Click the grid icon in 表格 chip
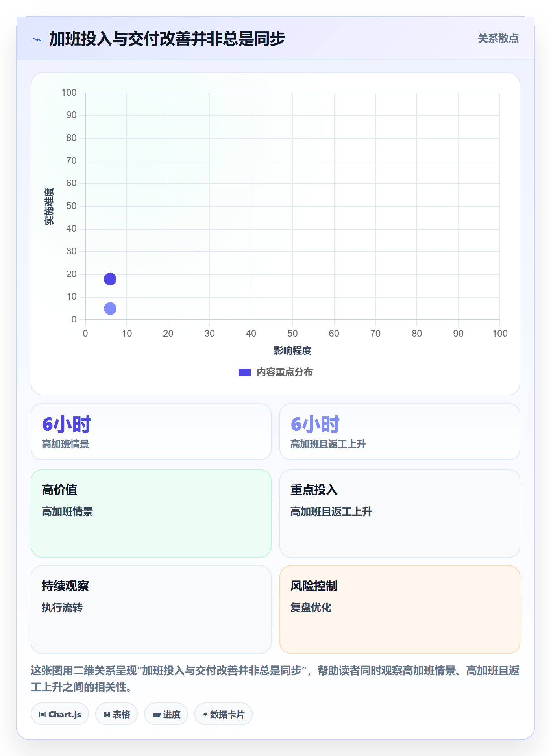 coord(107,715)
